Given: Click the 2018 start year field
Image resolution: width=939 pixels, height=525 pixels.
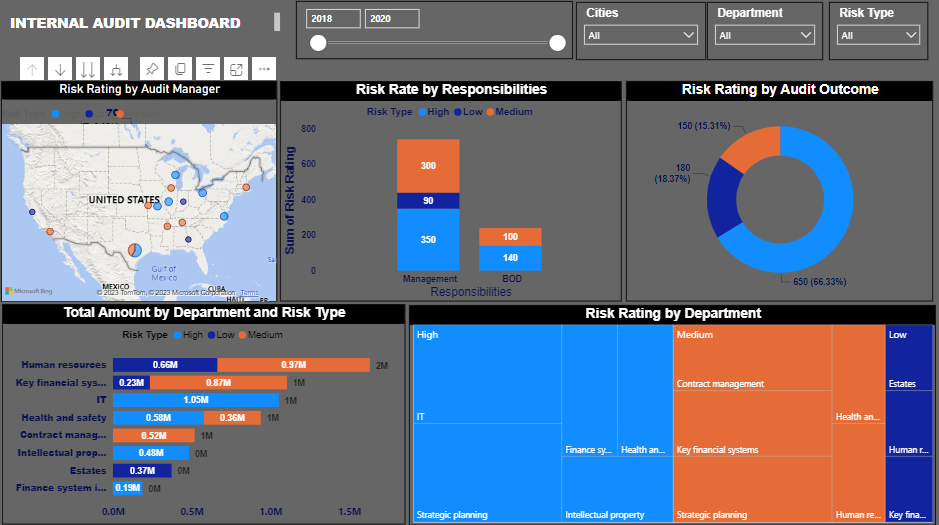Looking at the screenshot, I should [x=333, y=18].
